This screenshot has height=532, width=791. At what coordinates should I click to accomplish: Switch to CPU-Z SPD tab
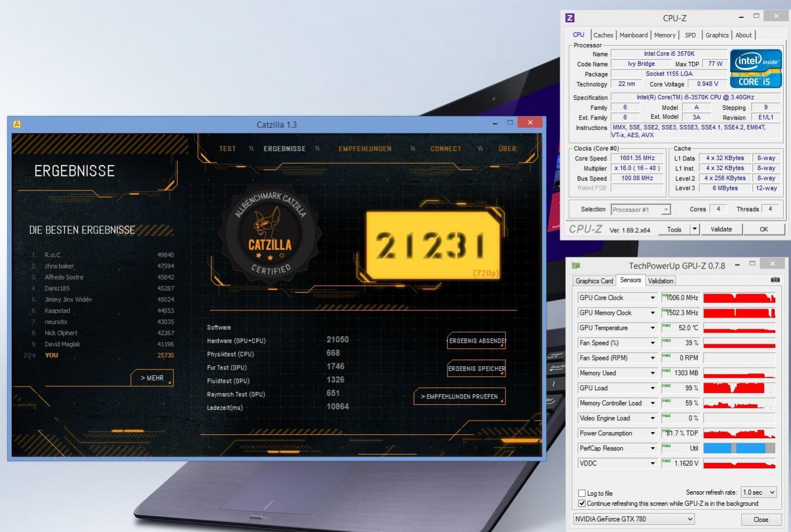point(690,35)
